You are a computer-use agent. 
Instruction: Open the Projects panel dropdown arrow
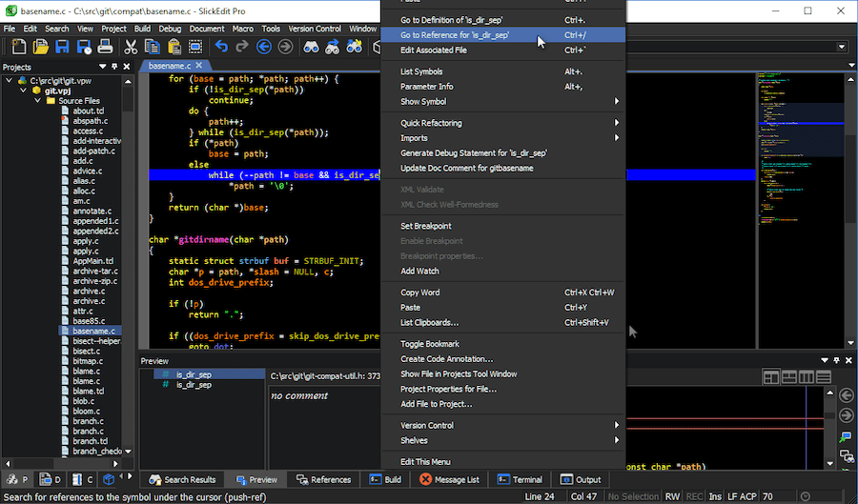click(x=102, y=67)
